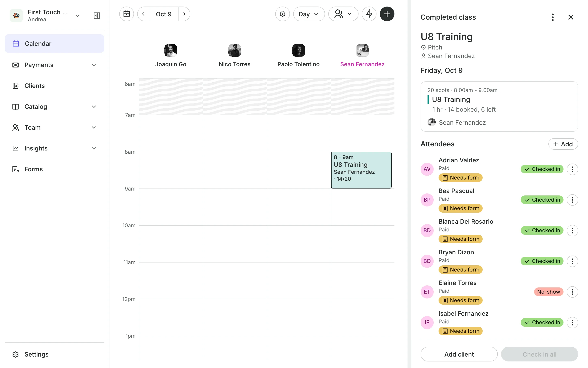Expand the Insights menu
The width and height of the screenshot is (588, 368).
coord(55,148)
